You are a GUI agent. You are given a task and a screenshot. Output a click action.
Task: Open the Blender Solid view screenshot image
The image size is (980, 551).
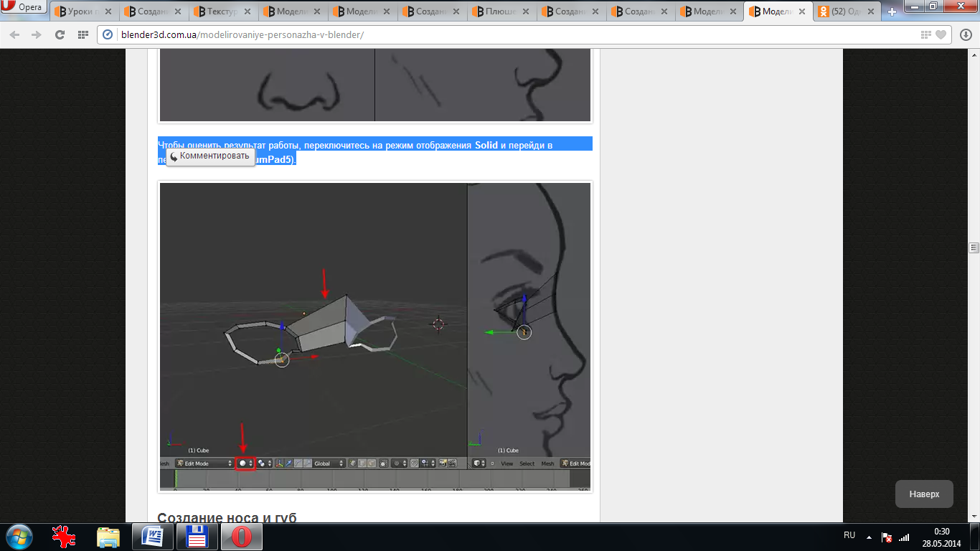click(375, 336)
